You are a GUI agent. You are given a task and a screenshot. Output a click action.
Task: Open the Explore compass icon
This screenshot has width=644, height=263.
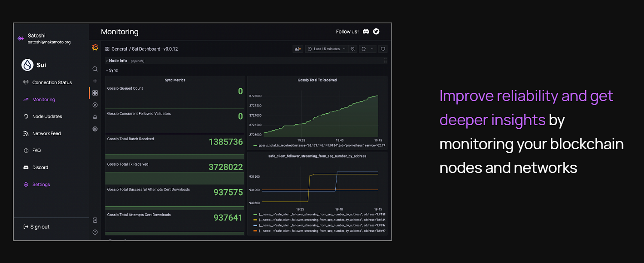tap(95, 105)
